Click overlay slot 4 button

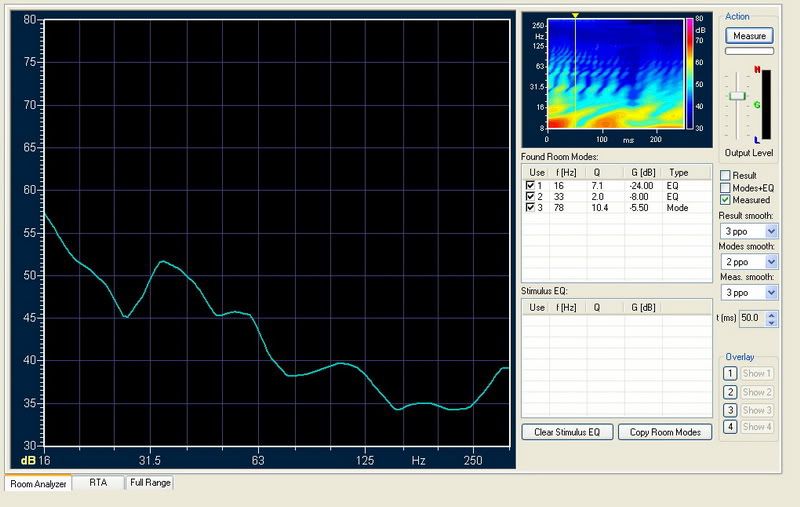(731, 427)
